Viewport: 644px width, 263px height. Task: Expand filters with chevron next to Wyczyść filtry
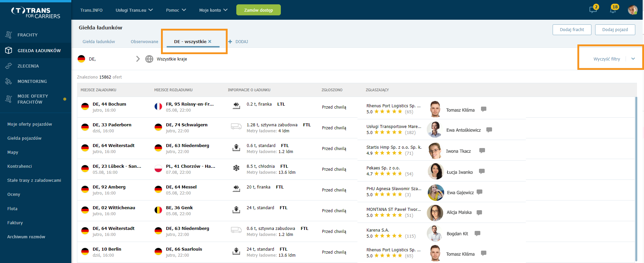coord(633,59)
